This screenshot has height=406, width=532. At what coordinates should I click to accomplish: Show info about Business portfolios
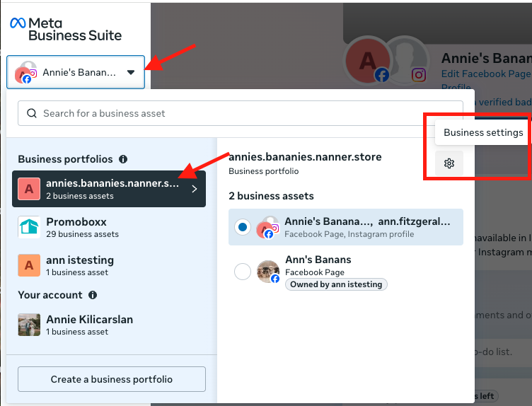pyautogui.click(x=123, y=159)
